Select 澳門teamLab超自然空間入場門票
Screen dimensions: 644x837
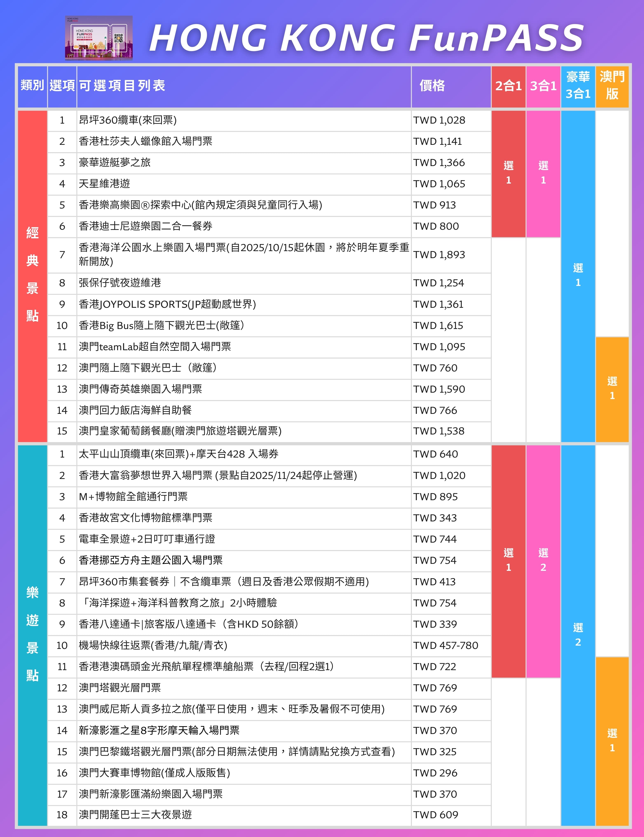coord(155,347)
